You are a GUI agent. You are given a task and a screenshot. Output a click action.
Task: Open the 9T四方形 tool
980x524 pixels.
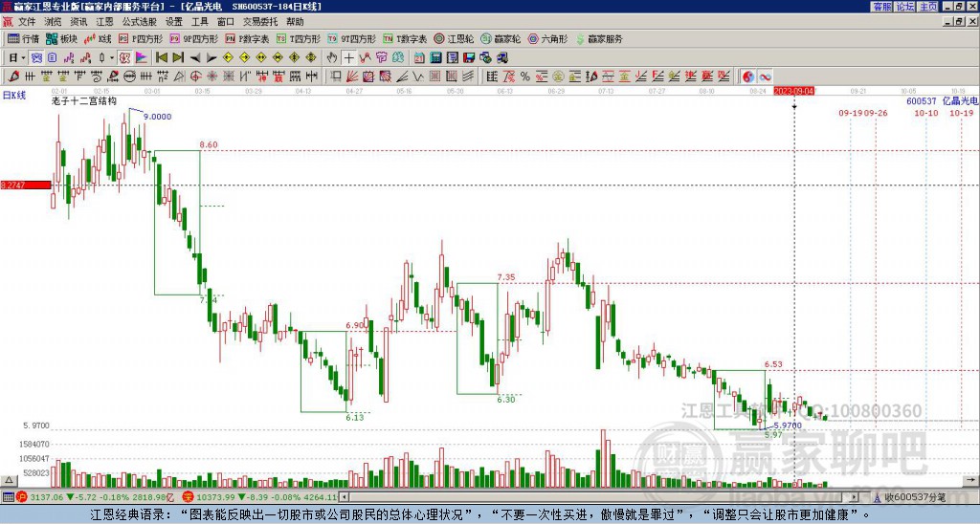(352, 38)
